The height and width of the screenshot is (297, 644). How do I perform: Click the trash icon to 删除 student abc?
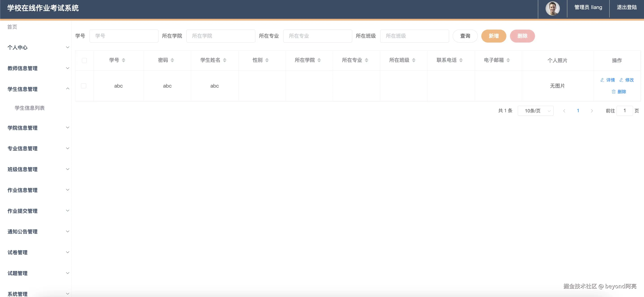click(x=614, y=92)
